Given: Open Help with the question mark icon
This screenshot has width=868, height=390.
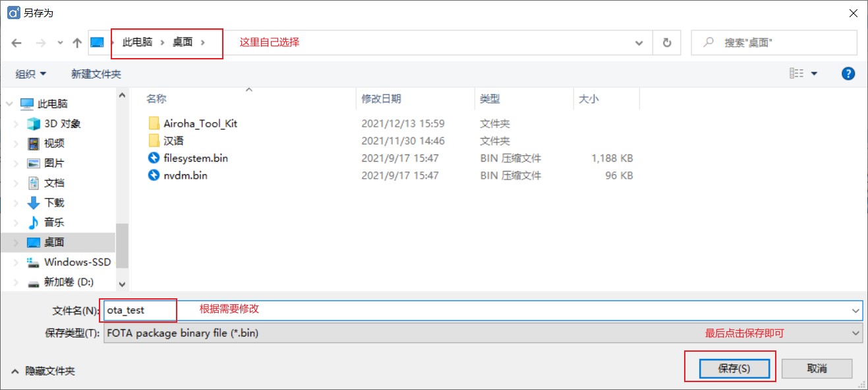Looking at the screenshot, I should [848, 73].
